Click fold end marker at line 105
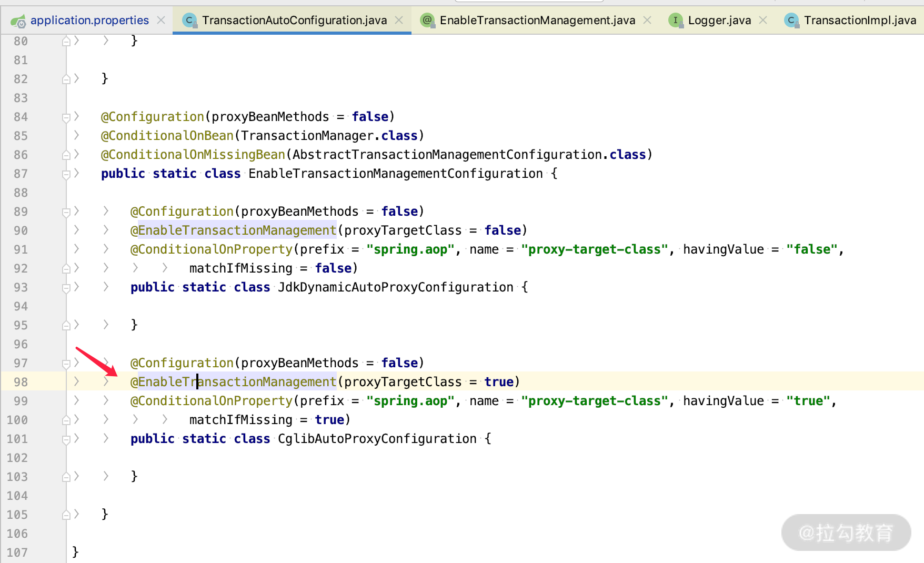 tap(66, 515)
